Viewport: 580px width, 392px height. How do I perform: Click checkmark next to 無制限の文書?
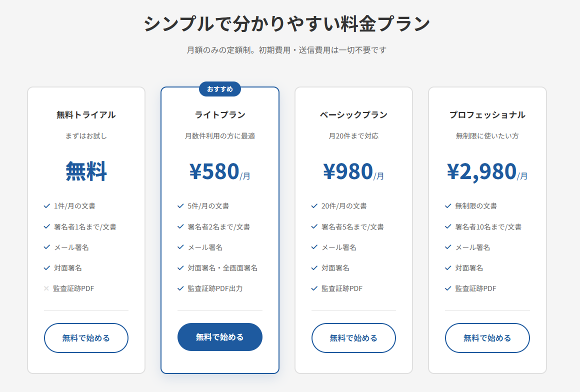pyautogui.click(x=448, y=206)
